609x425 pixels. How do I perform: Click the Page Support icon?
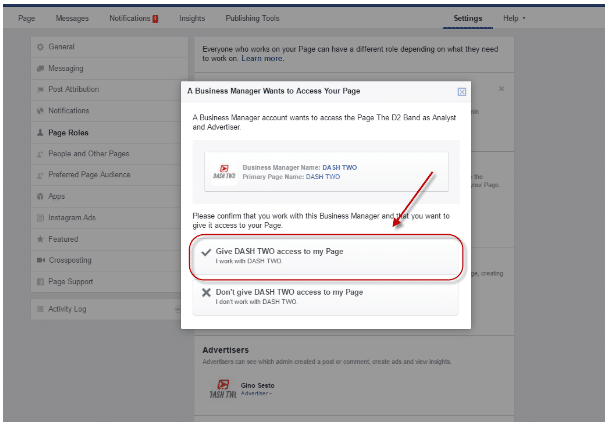pos(40,282)
